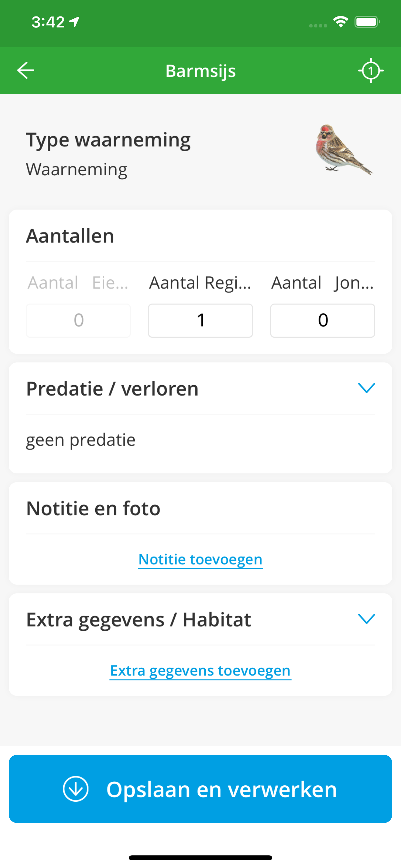Expand the Extra gegevens / Habitat chevron
Screen dimensions: 401x868
[366, 619]
